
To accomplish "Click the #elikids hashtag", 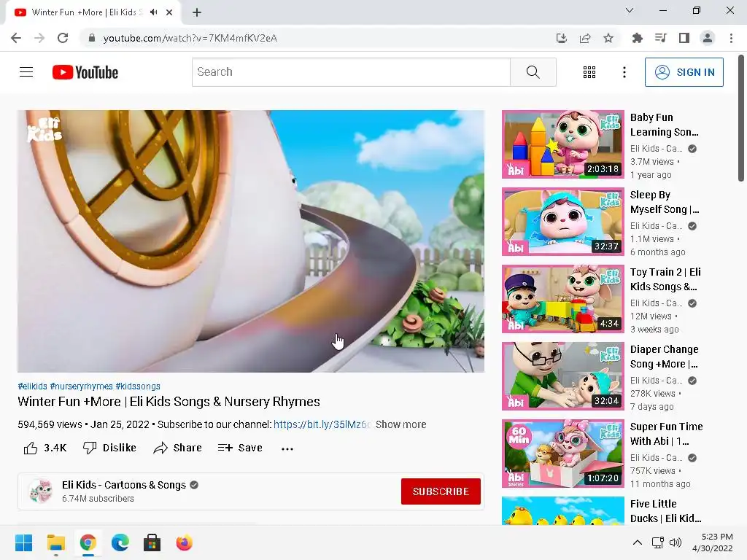I will coord(32,386).
